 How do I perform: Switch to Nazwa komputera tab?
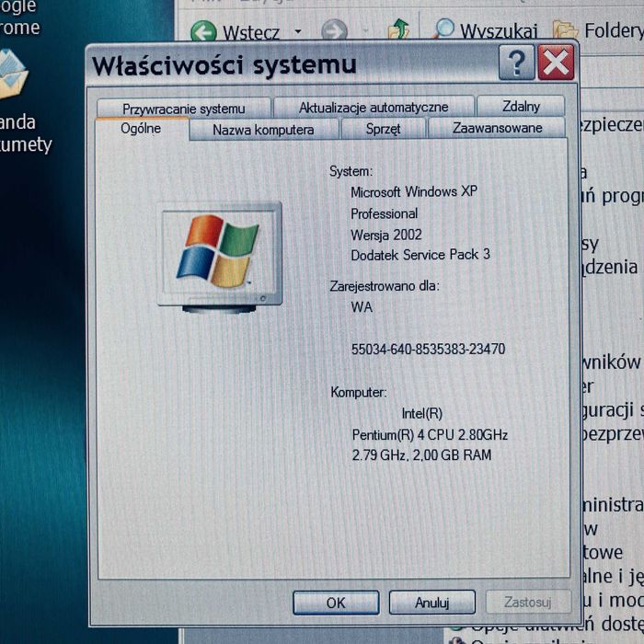tap(263, 130)
